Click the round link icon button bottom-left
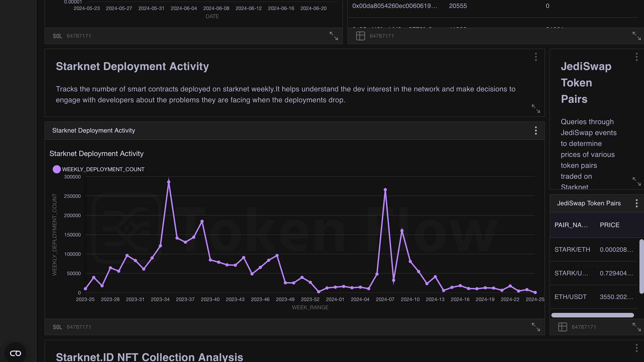644x362 pixels. tap(15, 353)
